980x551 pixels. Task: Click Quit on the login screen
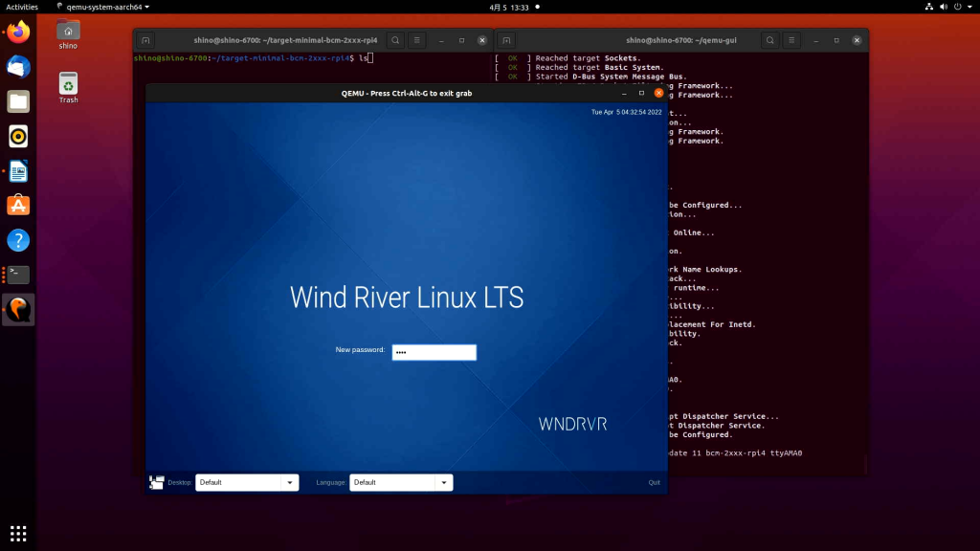click(655, 482)
